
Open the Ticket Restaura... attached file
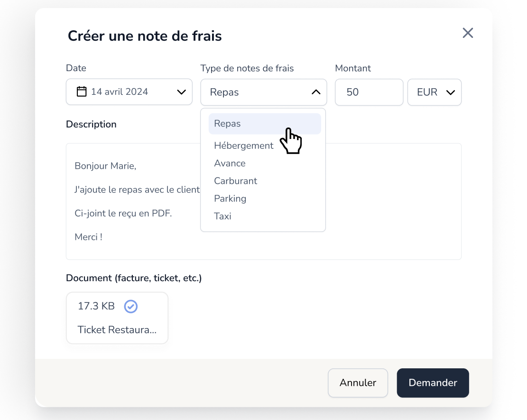point(117,329)
